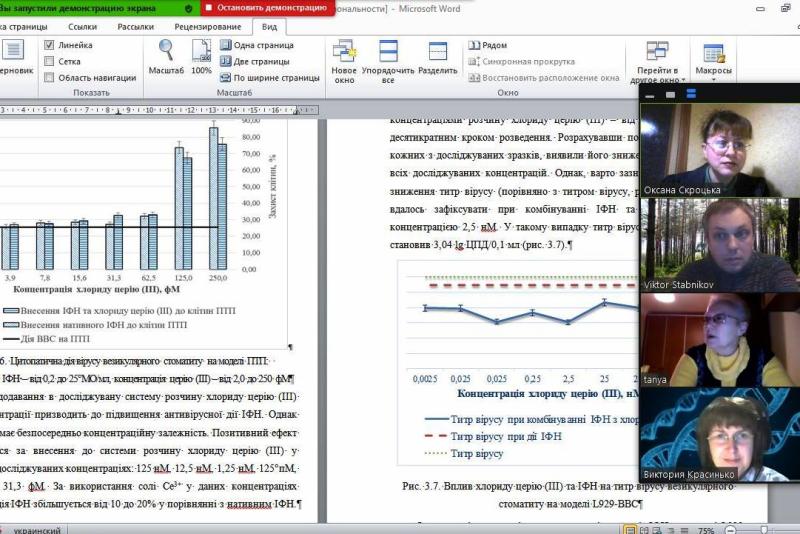Open the Макросы dropdown
Screen dimensions: 800x534
[x=713, y=61]
